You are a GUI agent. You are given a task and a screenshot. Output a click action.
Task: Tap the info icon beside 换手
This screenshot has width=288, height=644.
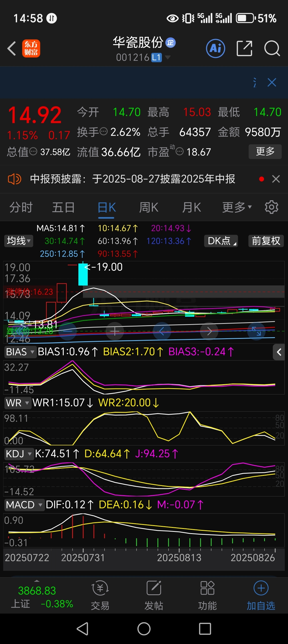point(103,131)
